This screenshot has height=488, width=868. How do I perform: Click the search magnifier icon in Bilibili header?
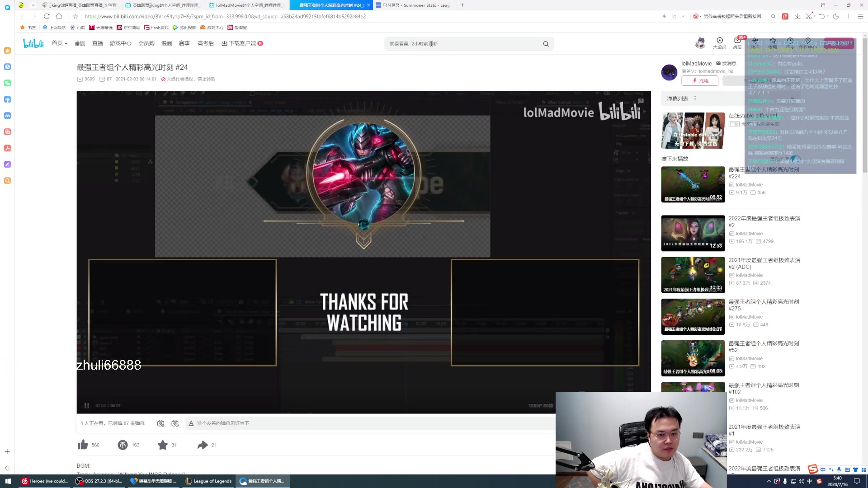point(546,44)
